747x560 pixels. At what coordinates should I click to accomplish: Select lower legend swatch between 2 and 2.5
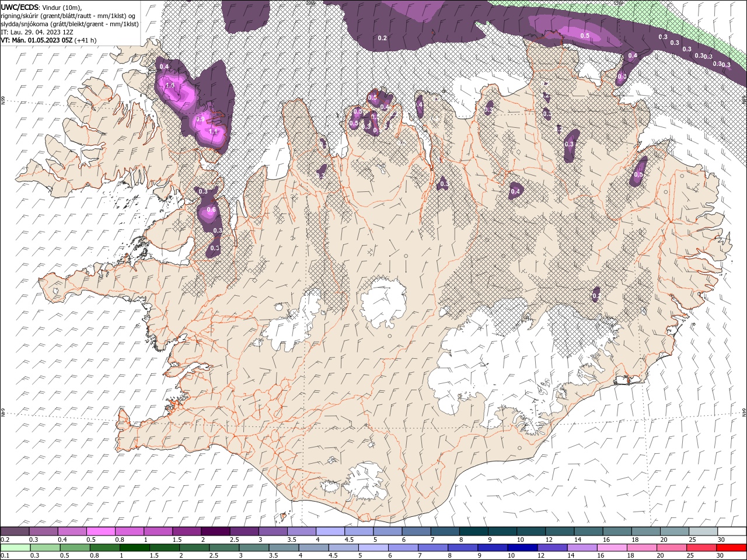click(x=194, y=547)
